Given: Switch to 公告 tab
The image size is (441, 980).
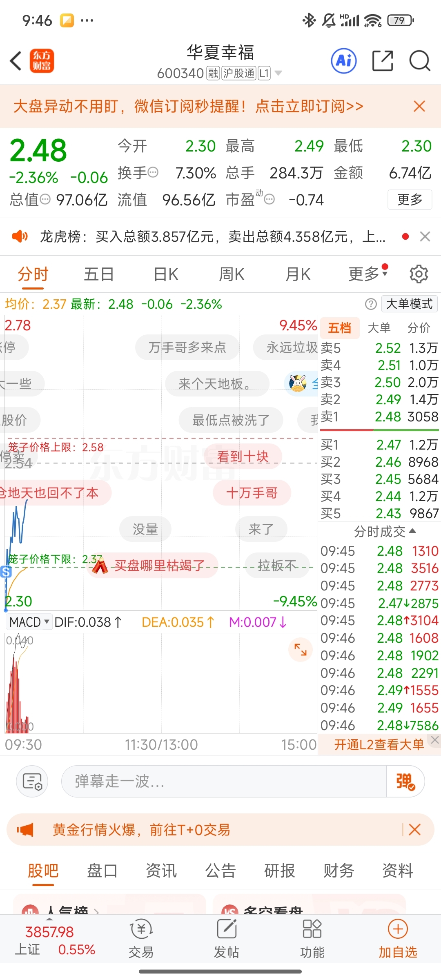Looking at the screenshot, I should 220,870.
